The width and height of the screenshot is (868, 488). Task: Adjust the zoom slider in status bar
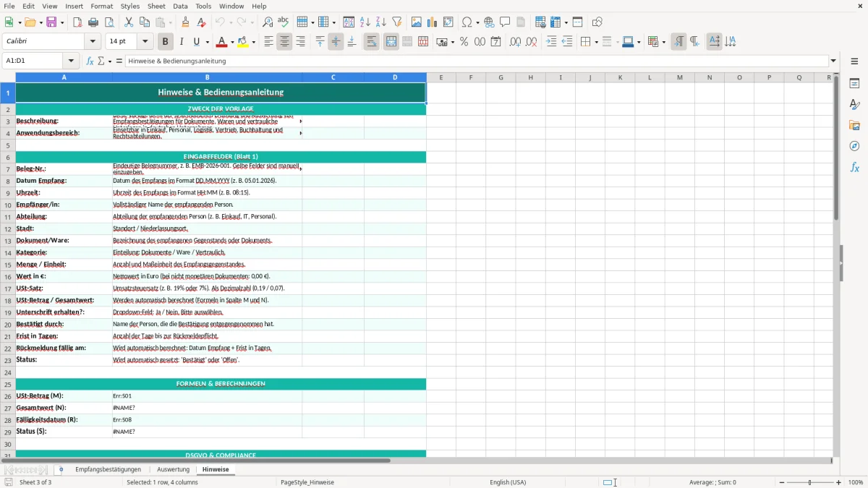pos(809,482)
